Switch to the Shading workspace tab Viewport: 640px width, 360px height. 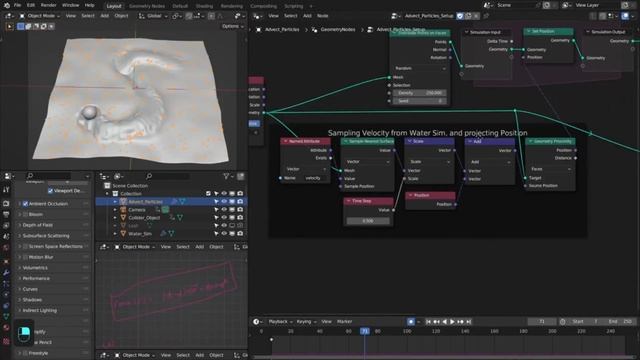pyautogui.click(x=204, y=6)
